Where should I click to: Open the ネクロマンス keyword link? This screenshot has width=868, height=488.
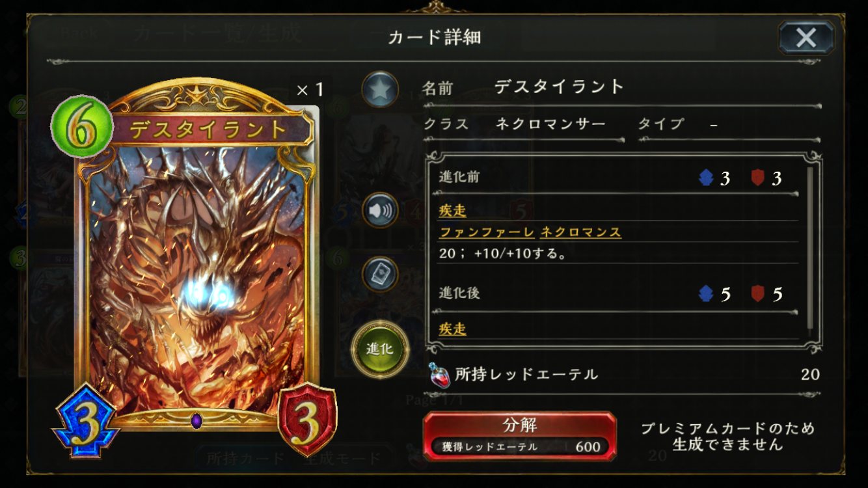tap(580, 232)
